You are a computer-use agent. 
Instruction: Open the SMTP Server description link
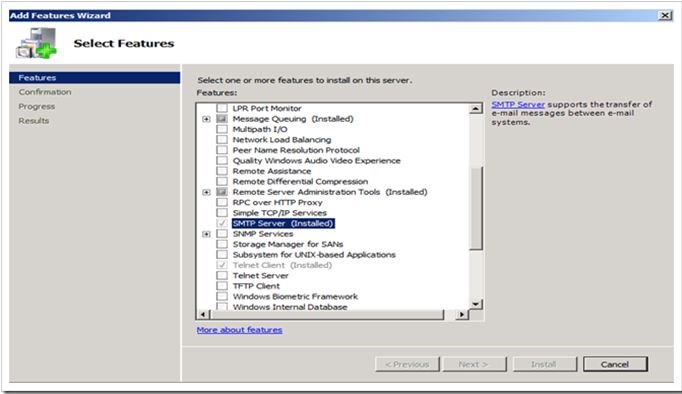tap(518, 104)
